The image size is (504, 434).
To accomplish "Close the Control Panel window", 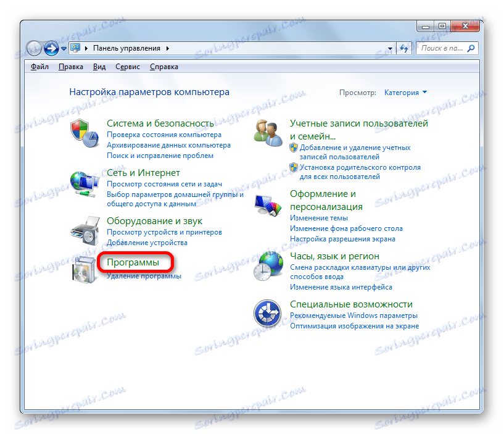I will (465, 27).
